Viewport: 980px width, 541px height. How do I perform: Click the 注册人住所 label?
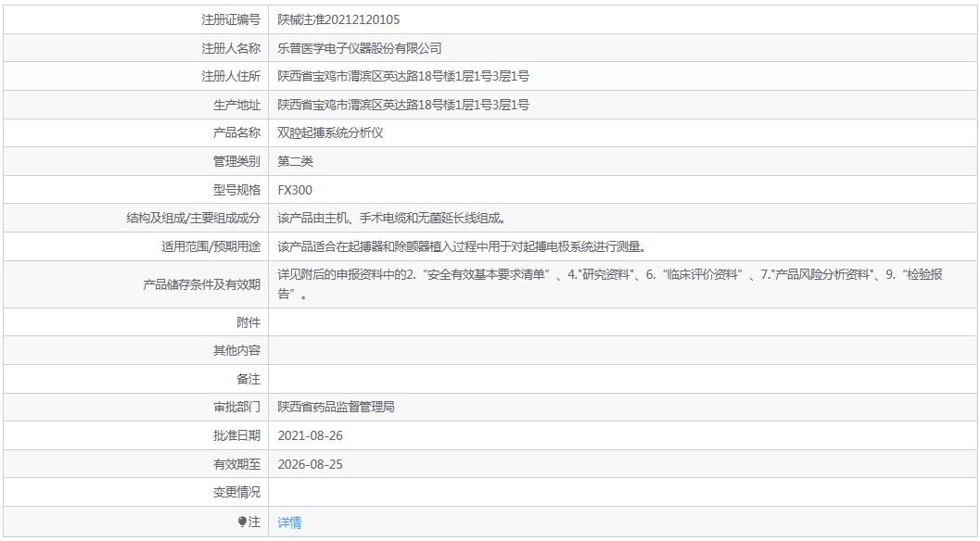[231, 76]
